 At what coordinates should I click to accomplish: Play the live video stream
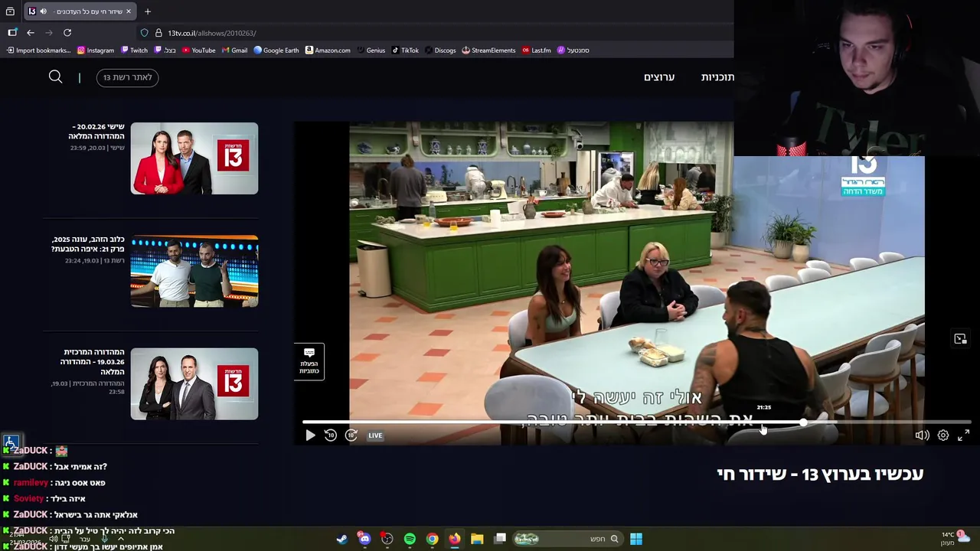[x=310, y=435]
